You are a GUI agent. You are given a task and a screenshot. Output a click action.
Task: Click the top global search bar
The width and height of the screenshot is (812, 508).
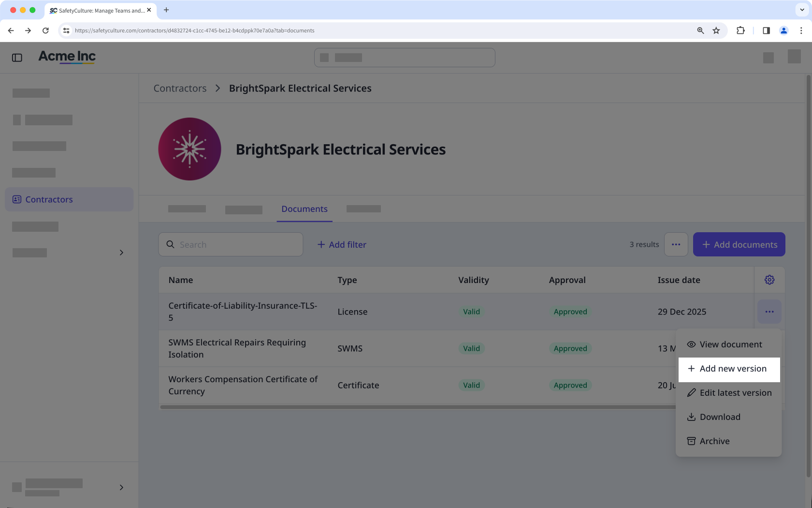point(405,58)
